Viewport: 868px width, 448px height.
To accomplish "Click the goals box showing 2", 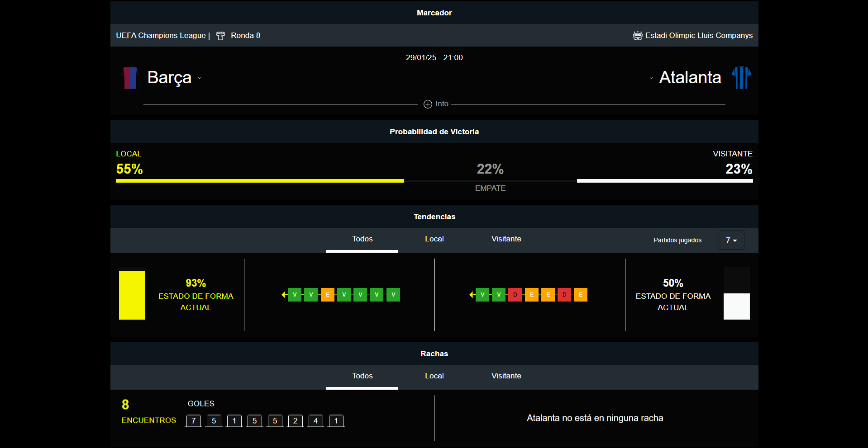I will [x=296, y=421].
